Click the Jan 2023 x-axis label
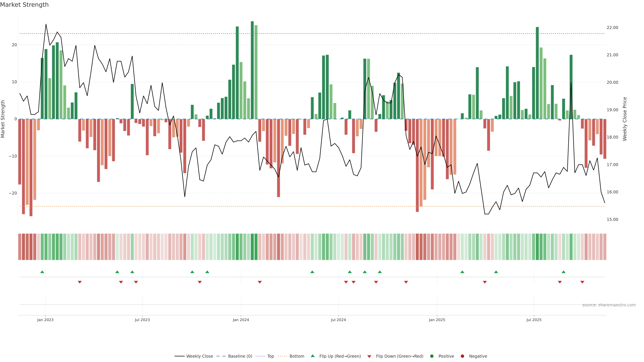Viewport: 644px width, 362px height. [x=45, y=320]
